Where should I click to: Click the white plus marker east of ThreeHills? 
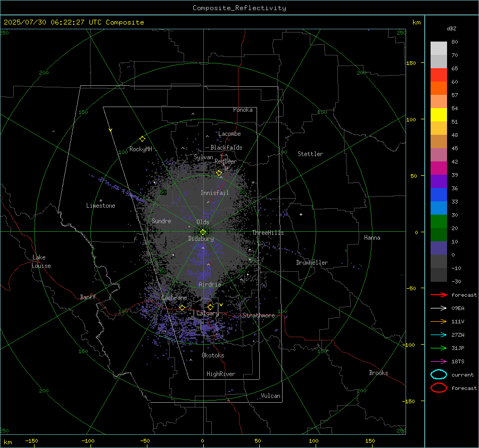click(301, 214)
